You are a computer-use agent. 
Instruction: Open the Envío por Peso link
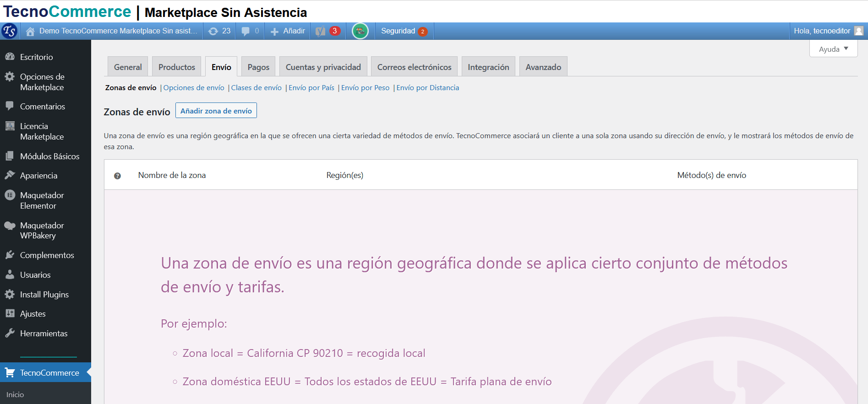click(x=365, y=88)
